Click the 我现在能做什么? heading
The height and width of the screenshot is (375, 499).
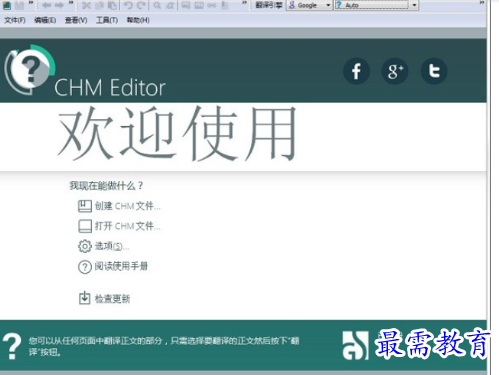(106, 186)
